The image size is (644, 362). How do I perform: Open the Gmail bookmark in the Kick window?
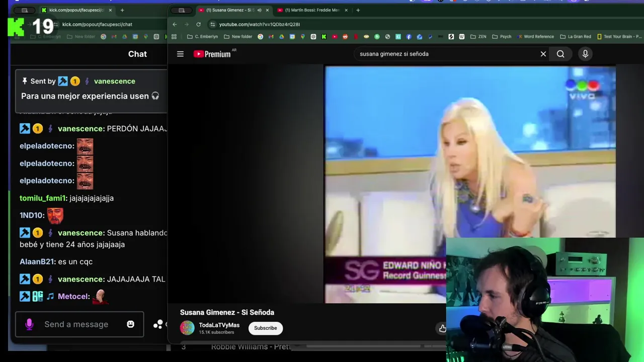(x=114, y=36)
